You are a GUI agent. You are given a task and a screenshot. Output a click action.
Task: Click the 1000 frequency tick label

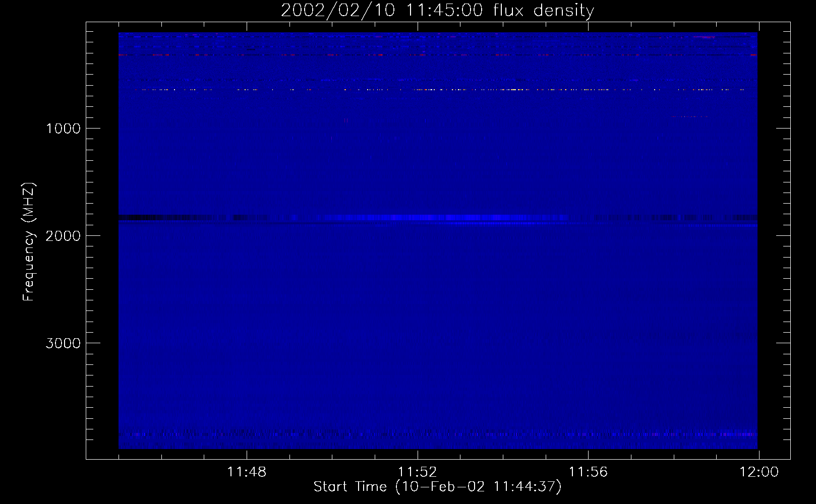click(63, 128)
